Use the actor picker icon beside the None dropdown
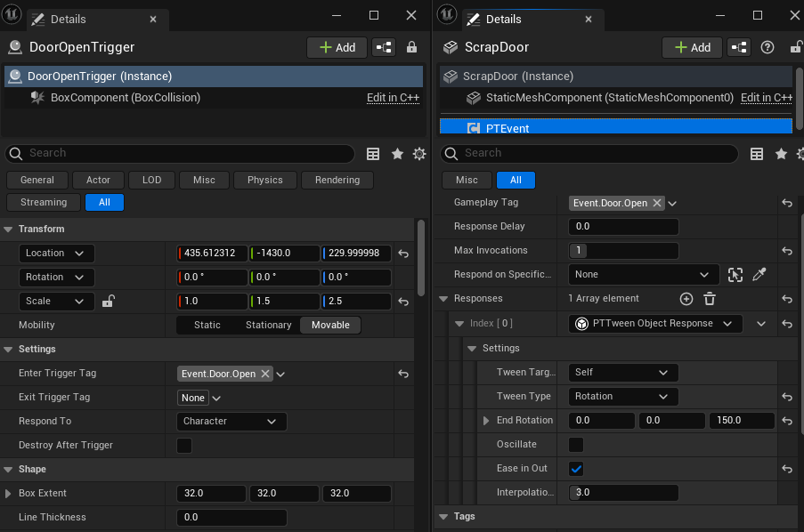The image size is (804, 532). [735, 274]
